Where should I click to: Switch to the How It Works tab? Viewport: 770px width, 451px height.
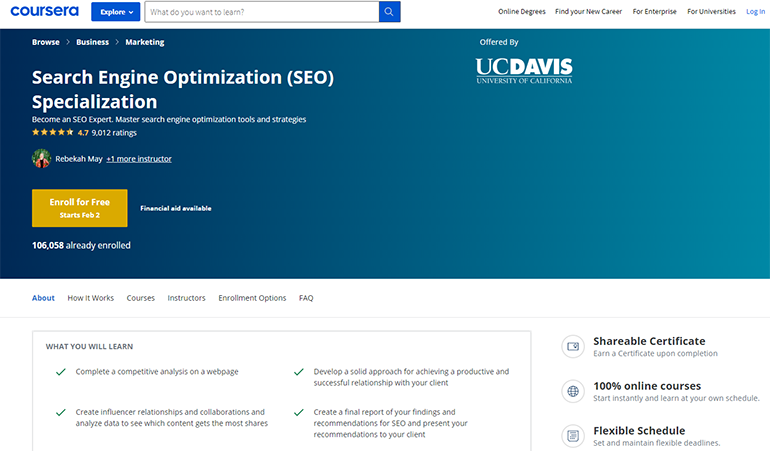(x=91, y=298)
